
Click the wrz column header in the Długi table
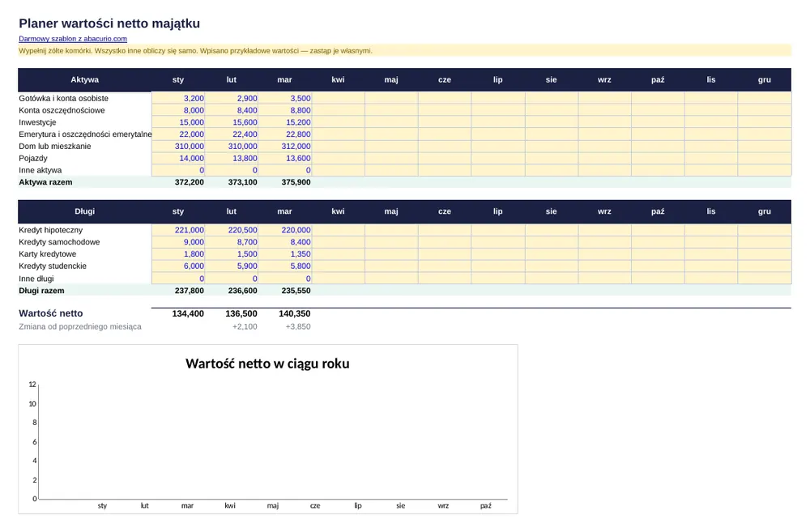pyautogui.click(x=604, y=211)
